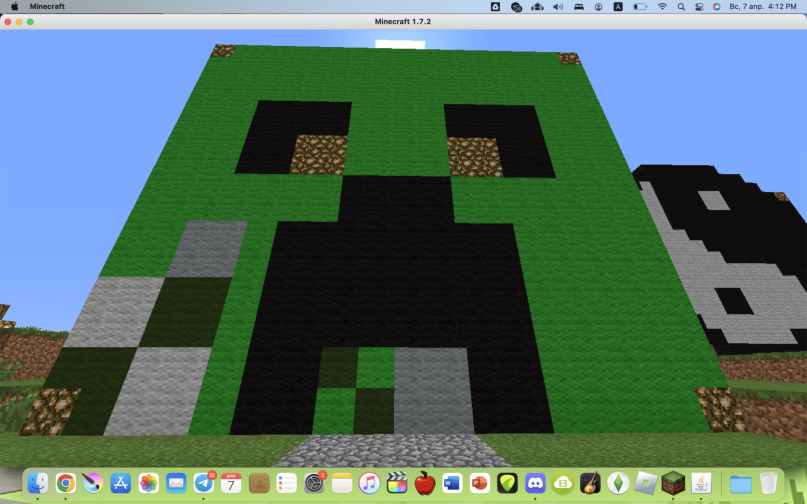Launch Microsoft PowerPoint from dock
Screen dimensions: 807x504
[x=480, y=483]
